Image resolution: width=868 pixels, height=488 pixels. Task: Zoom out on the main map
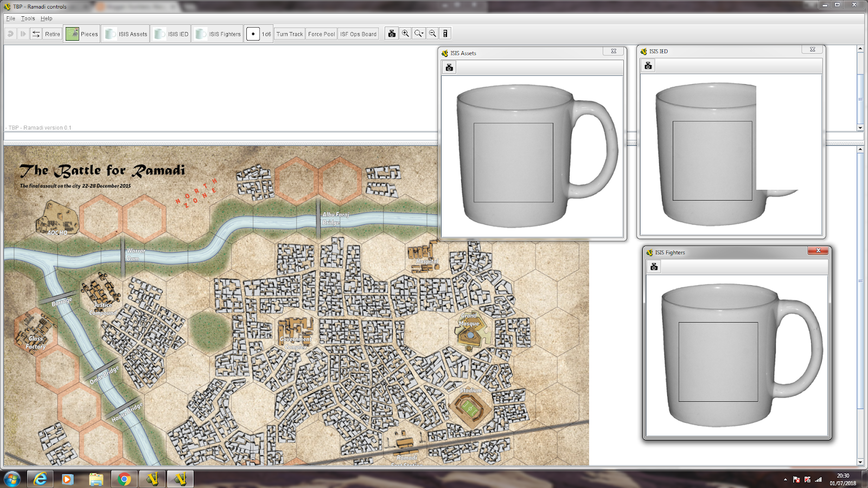click(x=432, y=34)
